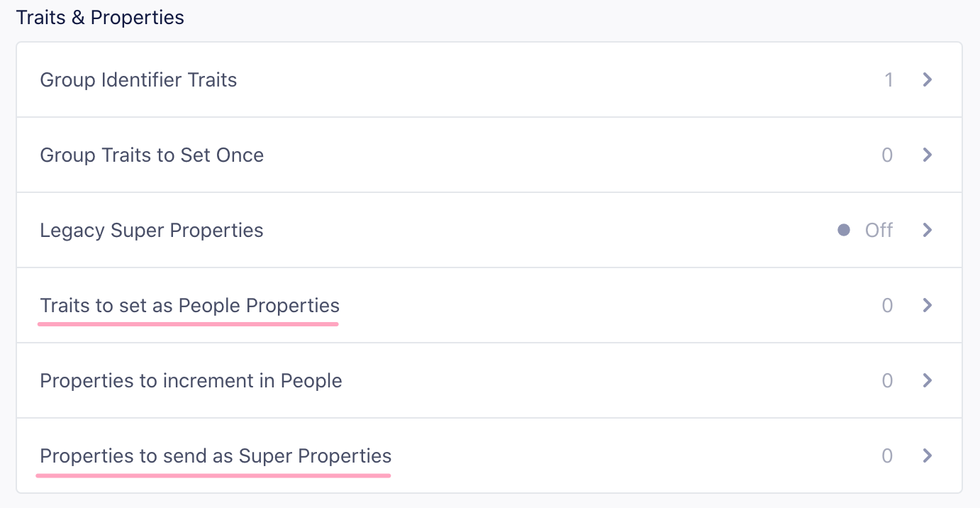Open the Legacy Super Properties settings row
Image resolution: width=980 pixels, height=508 pixels.
point(489,230)
